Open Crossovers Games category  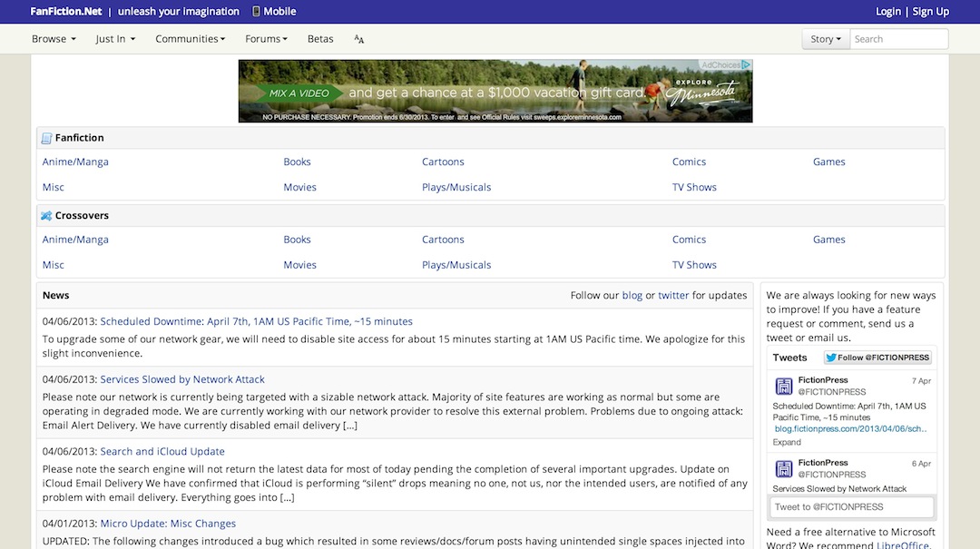pos(828,240)
